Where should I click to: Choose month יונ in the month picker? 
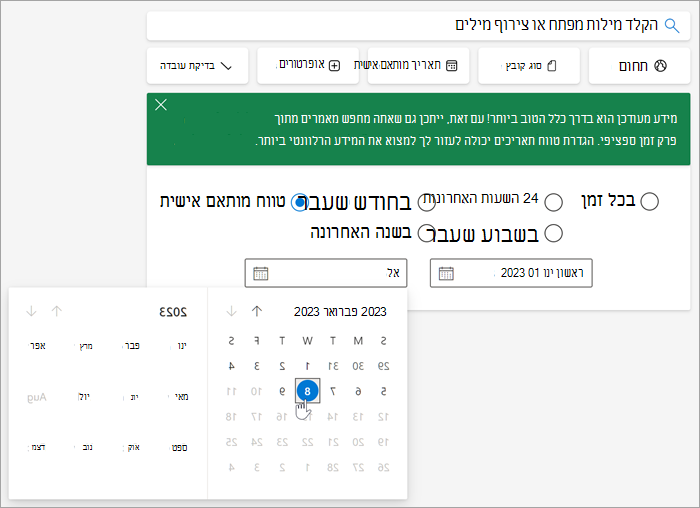click(x=134, y=396)
